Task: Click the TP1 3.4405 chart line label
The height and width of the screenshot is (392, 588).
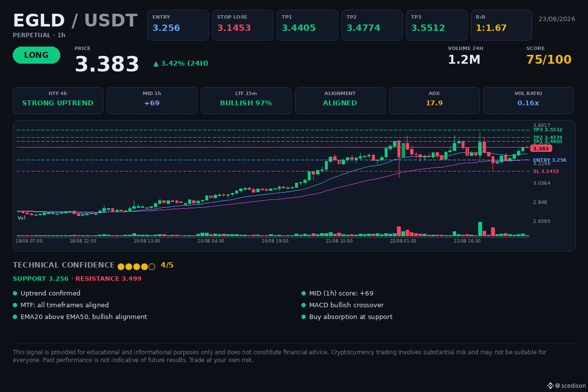Action: point(548,142)
